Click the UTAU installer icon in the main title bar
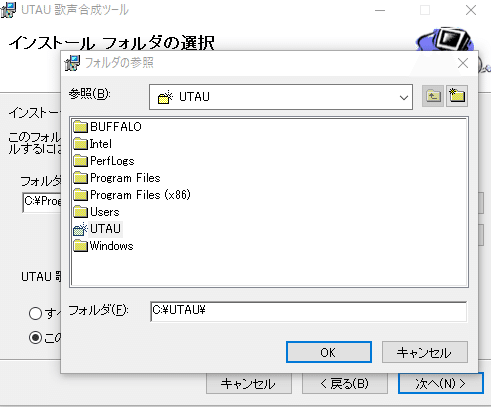491x407 pixels. coord(8,10)
